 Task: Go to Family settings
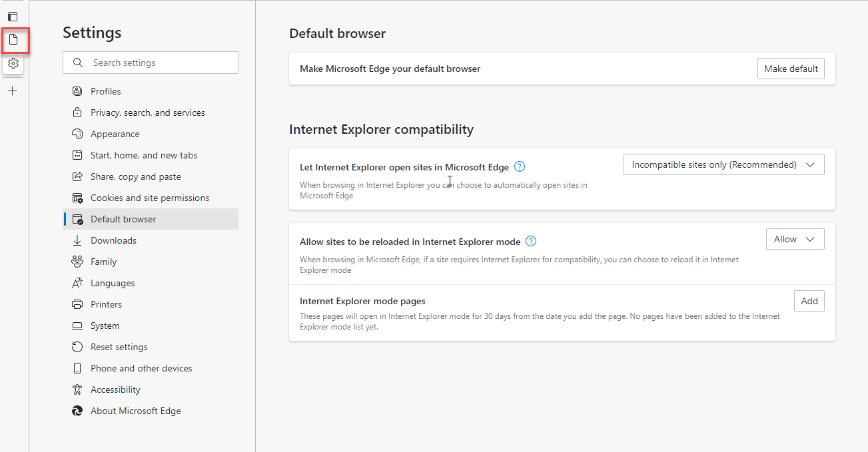(151, 262)
